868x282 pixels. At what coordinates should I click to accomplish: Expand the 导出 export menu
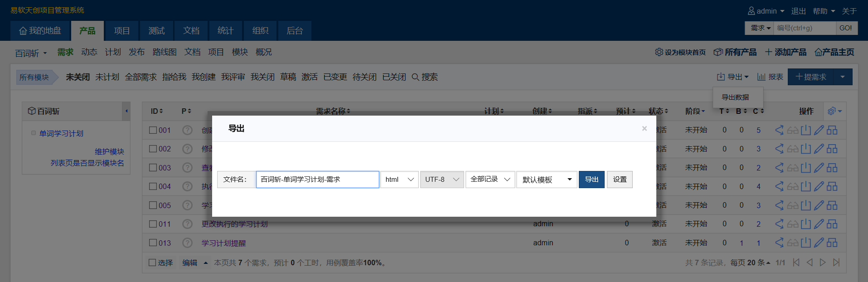click(732, 77)
